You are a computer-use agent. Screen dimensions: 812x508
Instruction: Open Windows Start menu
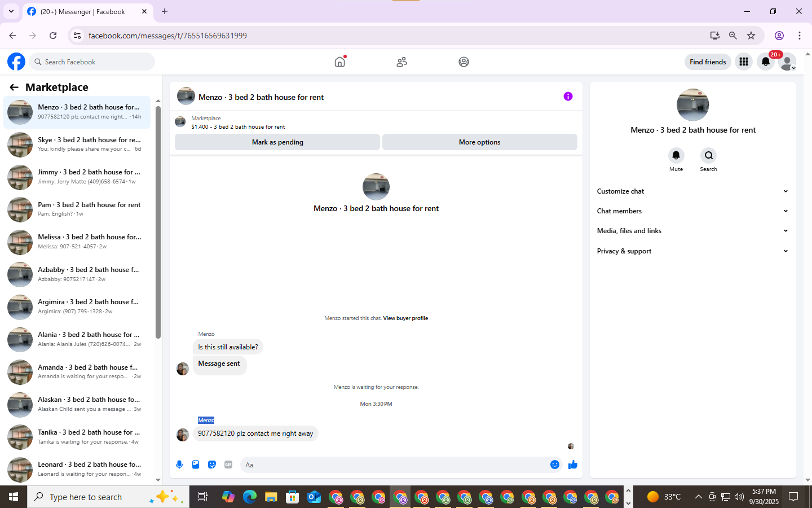point(14,497)
